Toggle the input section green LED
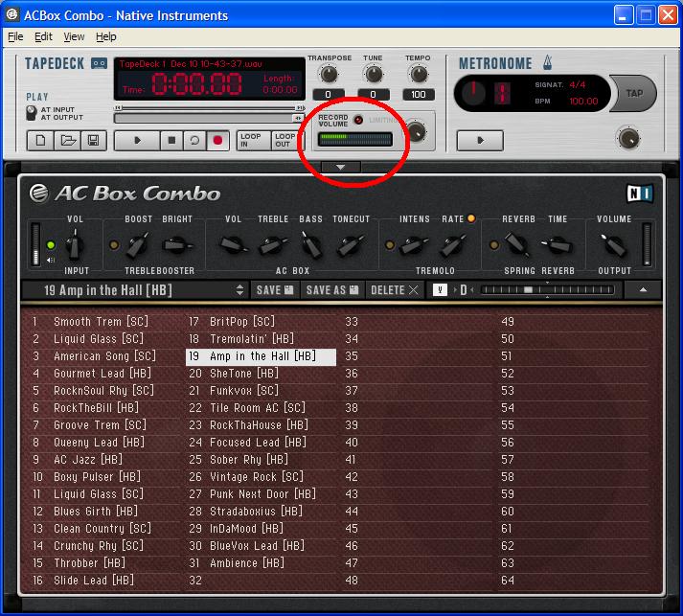Screen dimensions: 683x616 (x=51, y=245)
